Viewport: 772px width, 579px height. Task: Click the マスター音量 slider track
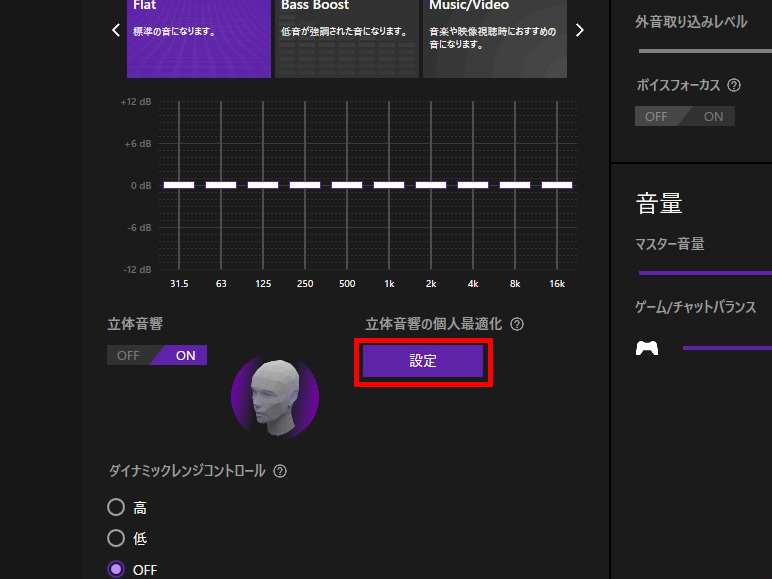point(704,272)
